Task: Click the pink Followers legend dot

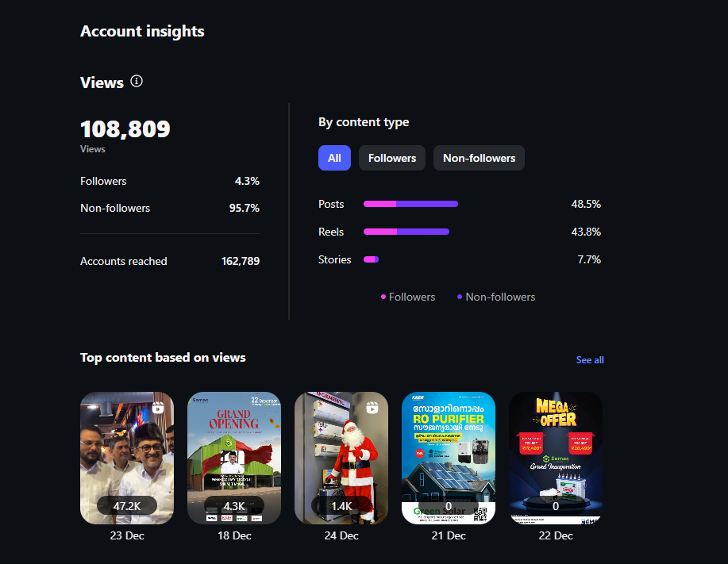Action: pos(383,297)
